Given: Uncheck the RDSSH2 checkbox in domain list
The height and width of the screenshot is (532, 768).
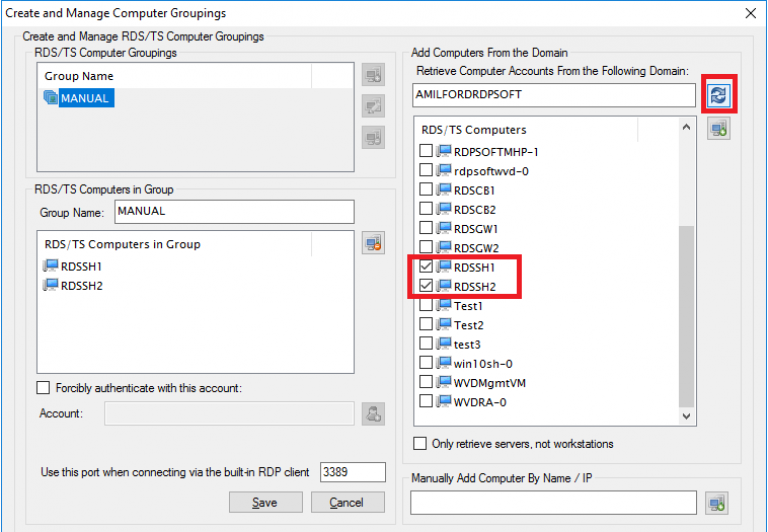Looking at the screenshot, I should tap(426, 285).
